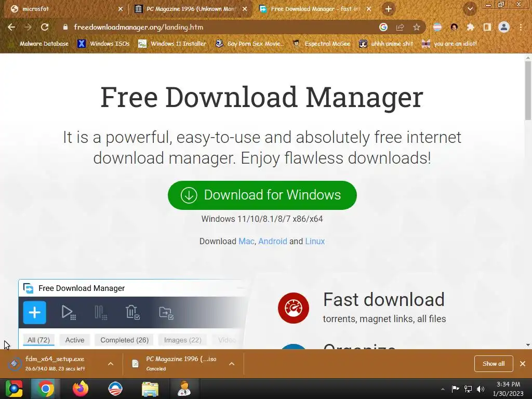Click the browser forward arrow

pyautogui.click(x=28, y=27)
